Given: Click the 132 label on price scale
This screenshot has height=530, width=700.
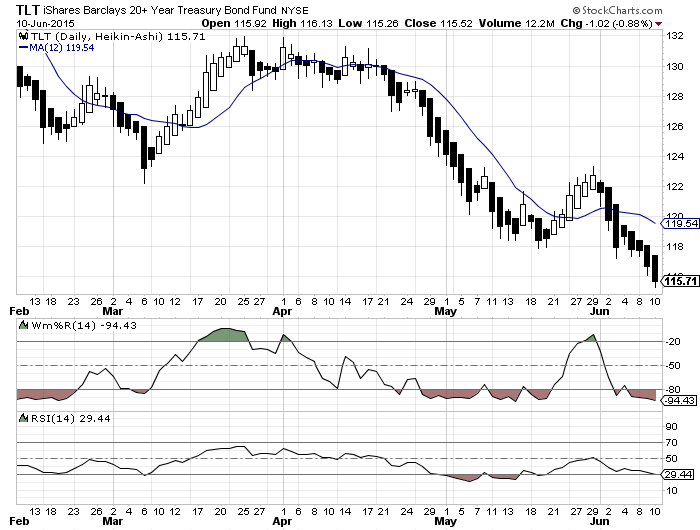Looking at the screenshot, I should click(x=674, y=36).
